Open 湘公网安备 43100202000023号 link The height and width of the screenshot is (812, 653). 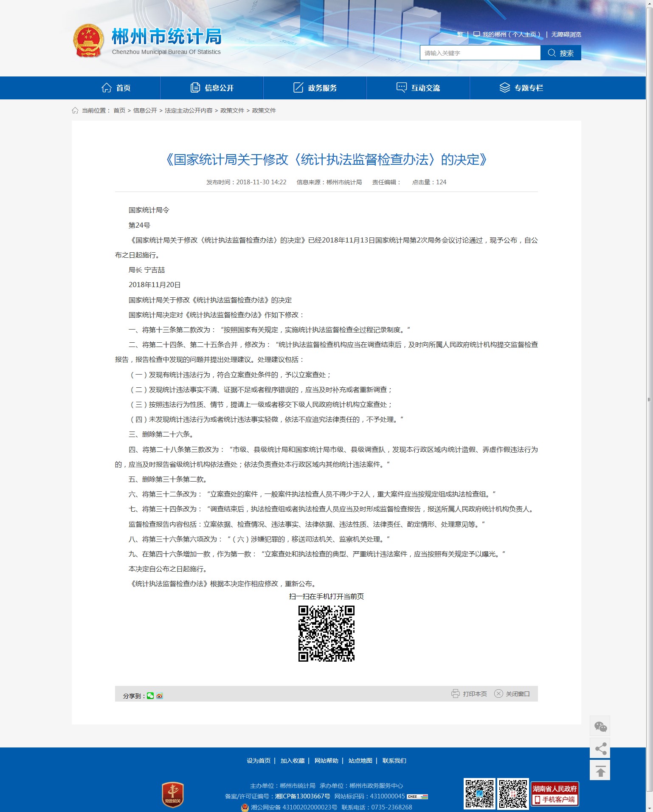point(294,807)
